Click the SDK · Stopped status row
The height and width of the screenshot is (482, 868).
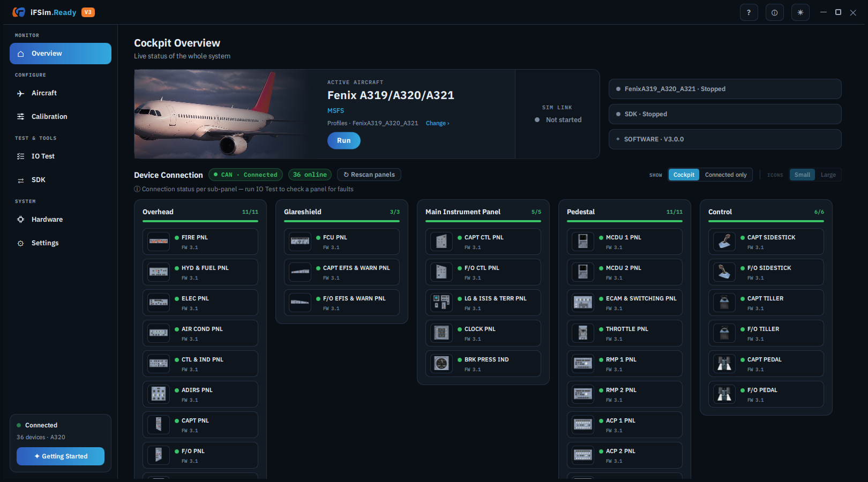coord(725,114)
